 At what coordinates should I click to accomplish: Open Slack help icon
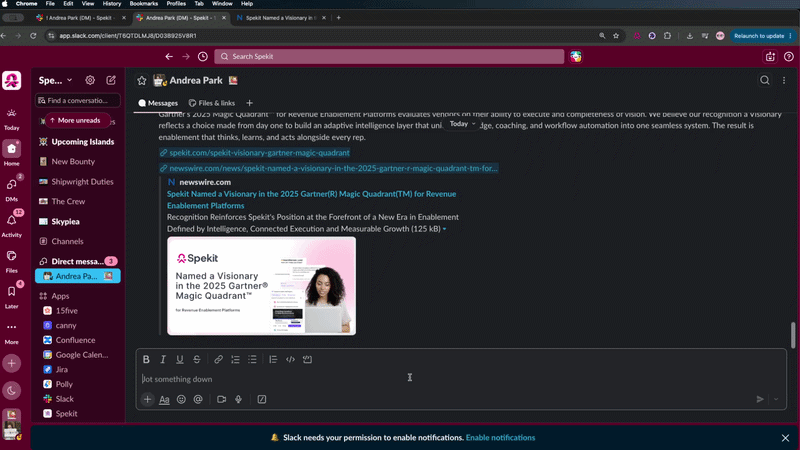coord(789,57)
